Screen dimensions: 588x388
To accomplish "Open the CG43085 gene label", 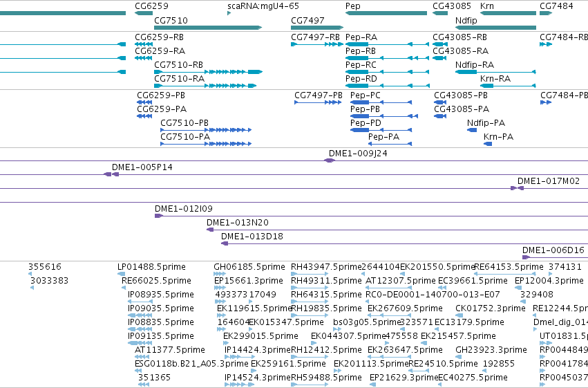I will (451, 6).
